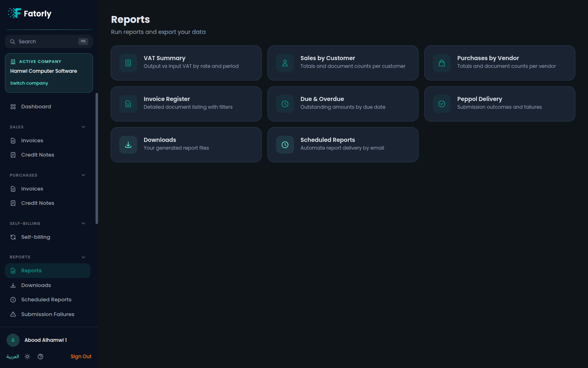Click 'Totals and document counts per vendor' text
The width and height of the screenshot is (588, 368).
point(507,66)
